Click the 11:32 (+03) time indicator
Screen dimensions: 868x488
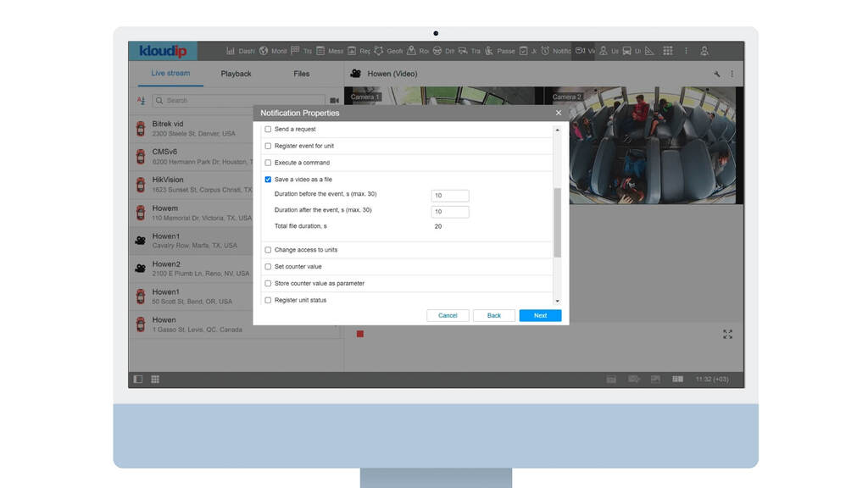coord(712,379)
